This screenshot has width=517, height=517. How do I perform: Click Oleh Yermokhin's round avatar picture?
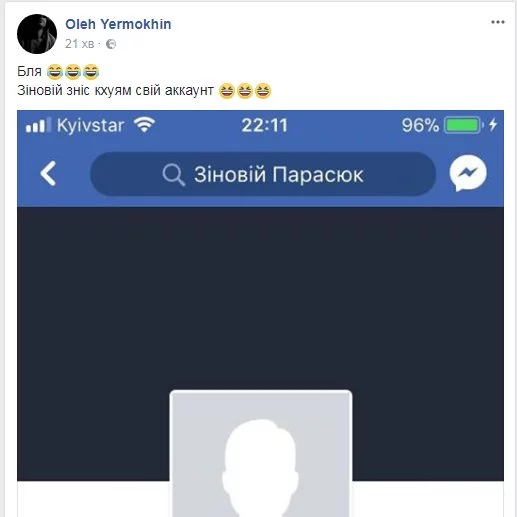[x=37, y=34]
